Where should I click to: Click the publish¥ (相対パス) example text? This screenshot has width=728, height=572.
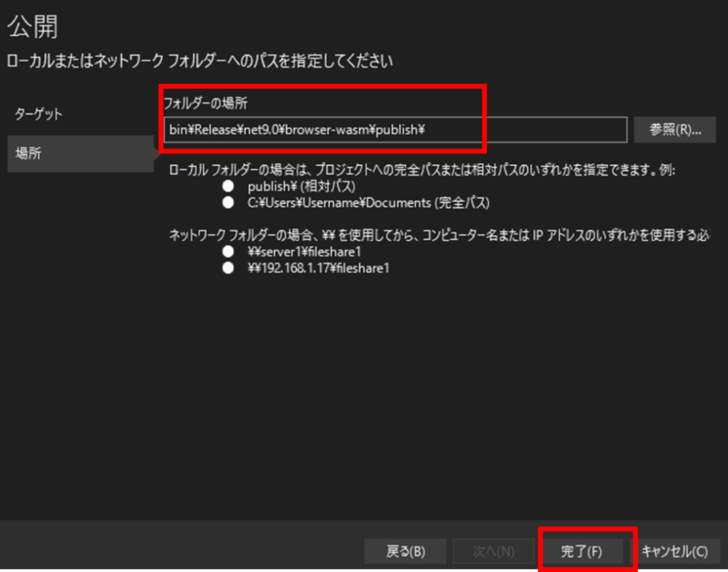[x=301, y=186]
